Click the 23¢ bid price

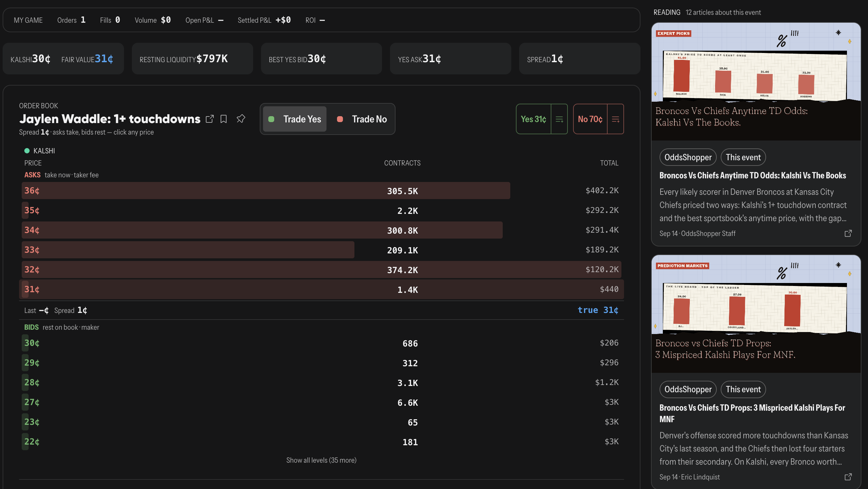[32, 422]
